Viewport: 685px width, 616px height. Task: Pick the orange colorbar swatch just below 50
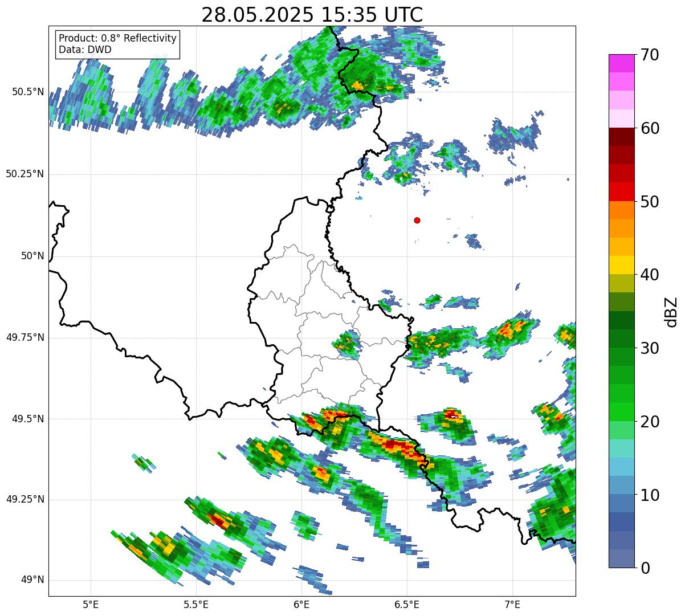click(621, 210)
